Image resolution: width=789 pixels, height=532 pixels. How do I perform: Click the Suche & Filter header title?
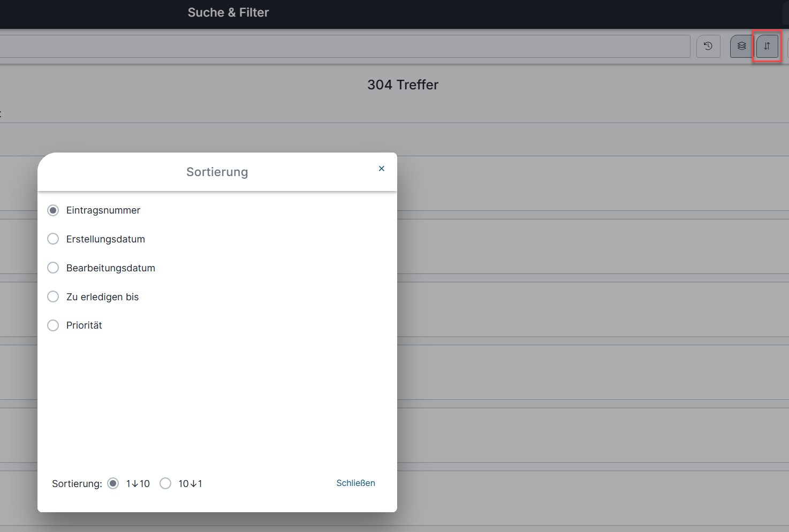pyautogui.click(x=228, y=12)
